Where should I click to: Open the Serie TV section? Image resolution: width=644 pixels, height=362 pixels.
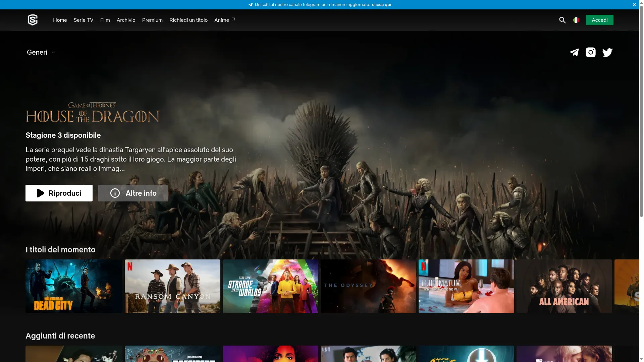click(x=84, y=20)
